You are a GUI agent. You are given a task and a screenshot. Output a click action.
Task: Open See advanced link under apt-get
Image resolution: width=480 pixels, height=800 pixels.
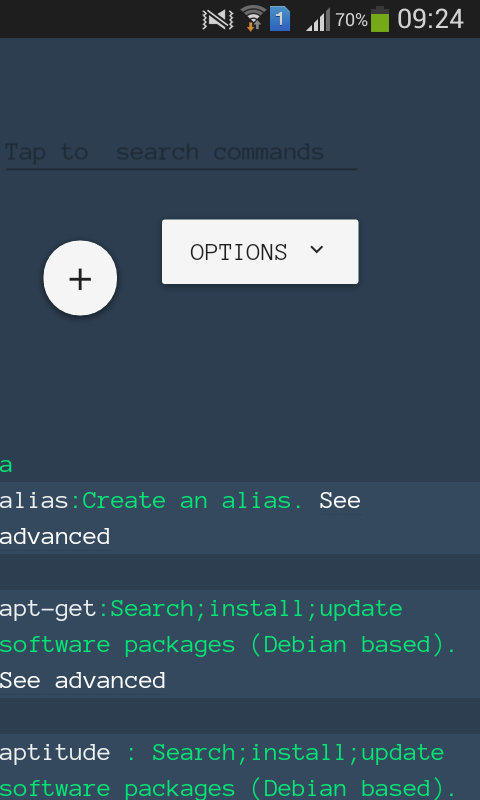(83, 681)
